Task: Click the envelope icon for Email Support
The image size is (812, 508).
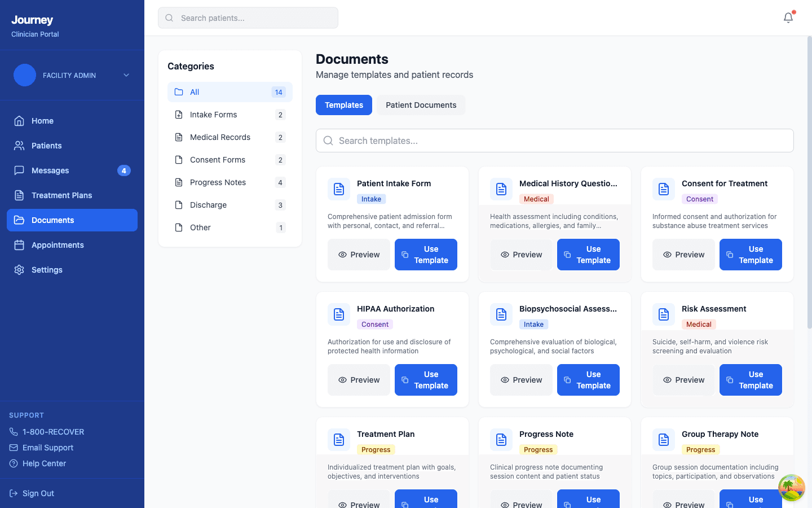Action: coord(13,448)
